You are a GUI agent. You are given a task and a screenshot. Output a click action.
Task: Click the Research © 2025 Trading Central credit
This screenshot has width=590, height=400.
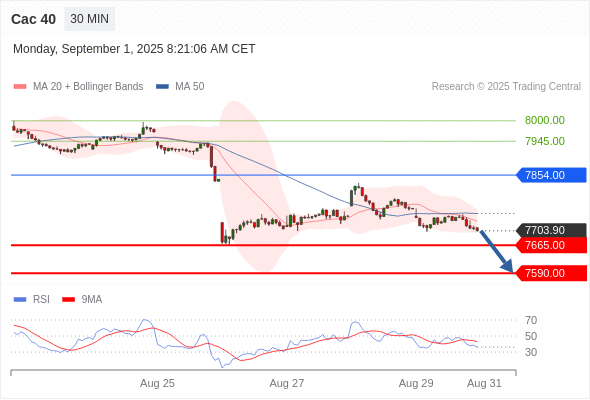click(x=506, y=87)
